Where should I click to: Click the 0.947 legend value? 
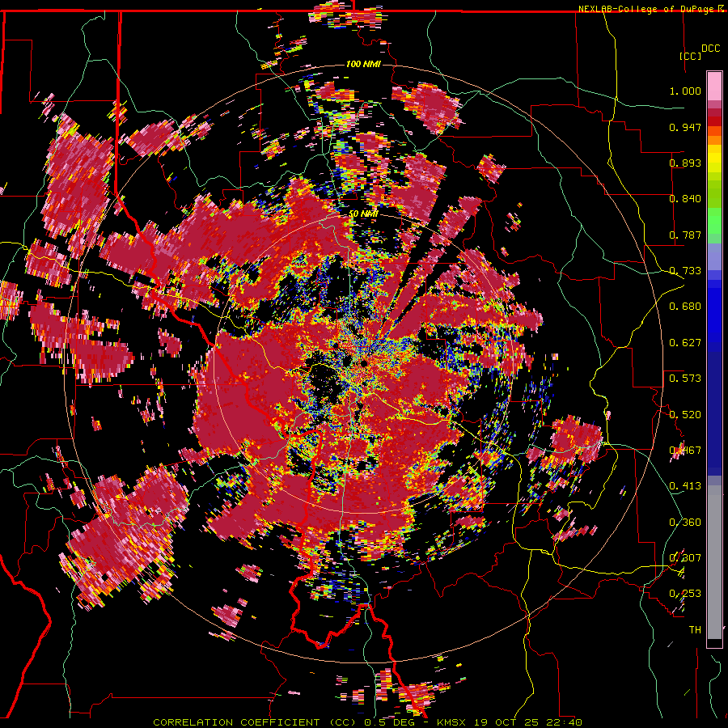tap(685, 127)
